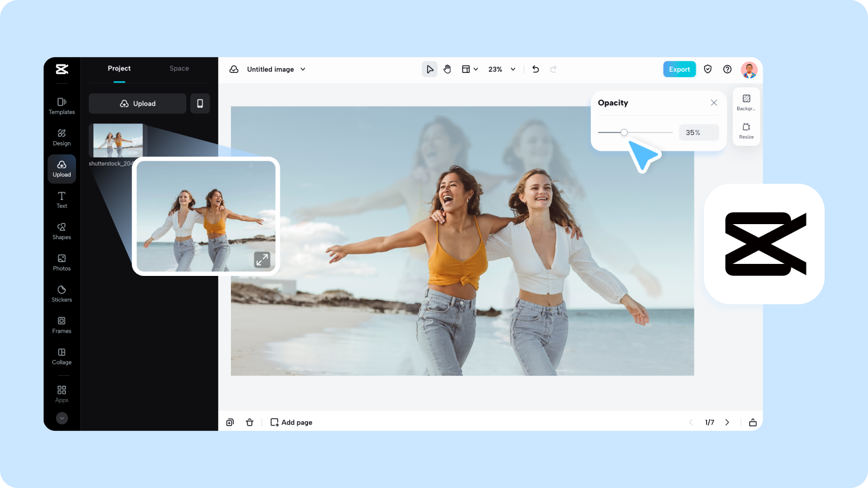The width and height of the screenshot is (868, 488).
Task: Click the Add page button
Action: 291,422
